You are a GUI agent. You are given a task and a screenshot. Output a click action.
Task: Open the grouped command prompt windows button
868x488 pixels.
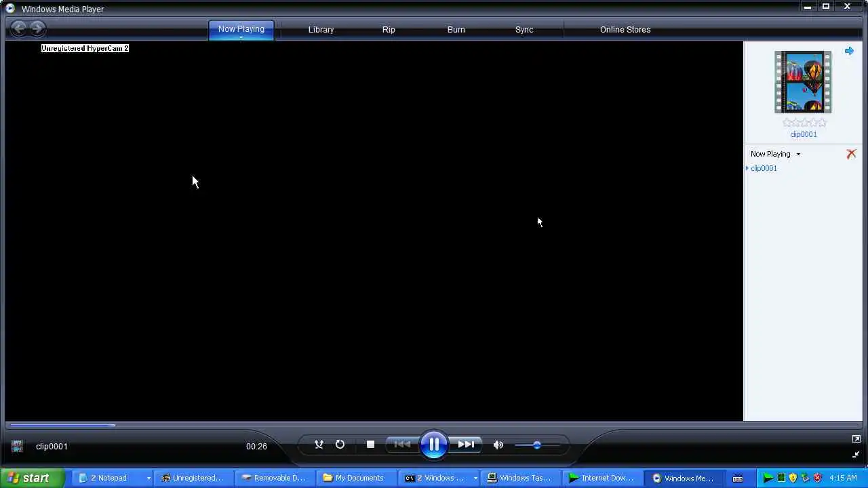[x=438, y=478]
